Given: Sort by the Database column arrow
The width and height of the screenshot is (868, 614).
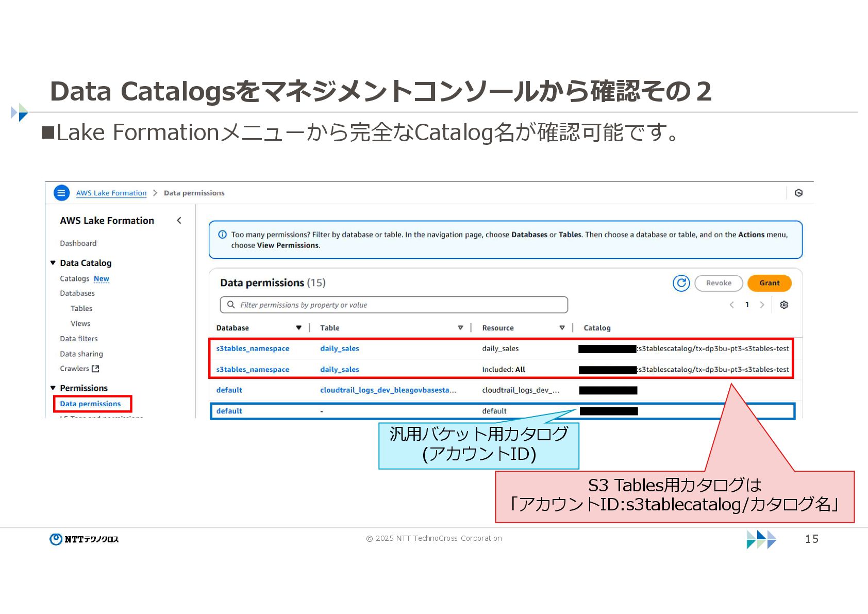Looking at the screenshot, I should [298, 328].
